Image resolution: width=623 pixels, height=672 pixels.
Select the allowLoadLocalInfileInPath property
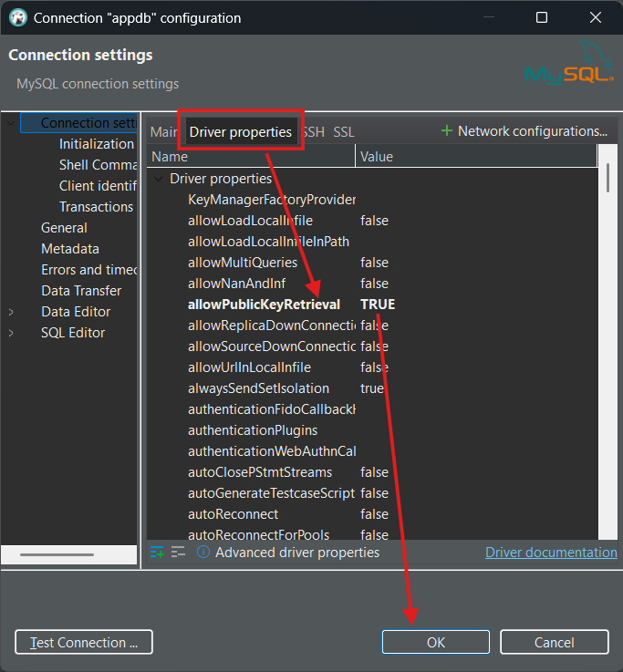click(x=268, y=242)
